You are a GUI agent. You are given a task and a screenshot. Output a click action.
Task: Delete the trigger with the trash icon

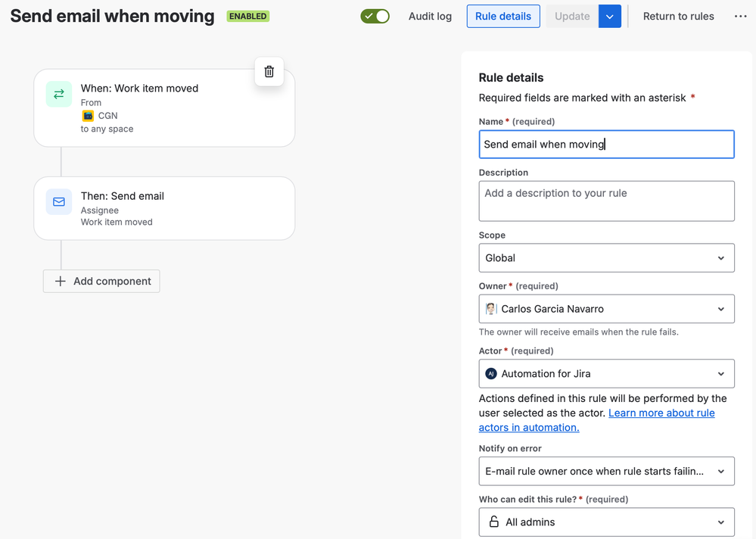(269, 72)
